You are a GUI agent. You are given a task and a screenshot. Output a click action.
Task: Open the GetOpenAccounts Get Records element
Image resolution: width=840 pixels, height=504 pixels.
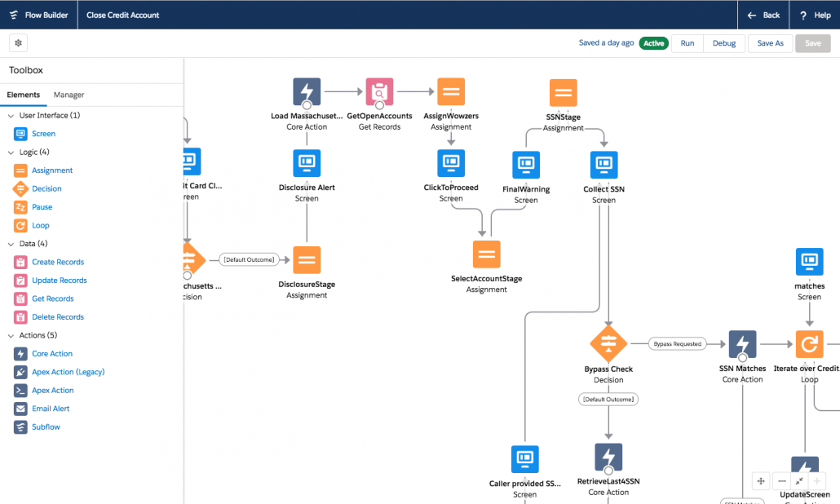378,91
